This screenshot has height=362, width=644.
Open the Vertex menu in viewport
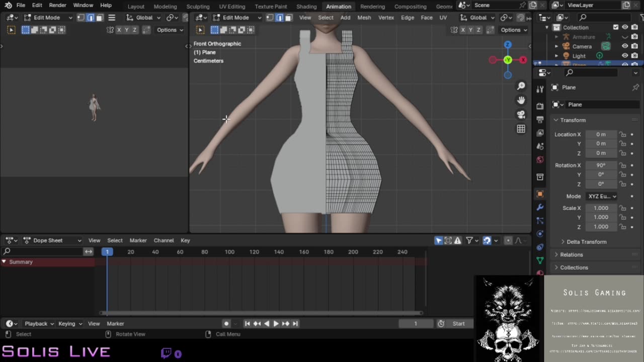[x=386, y=18]
